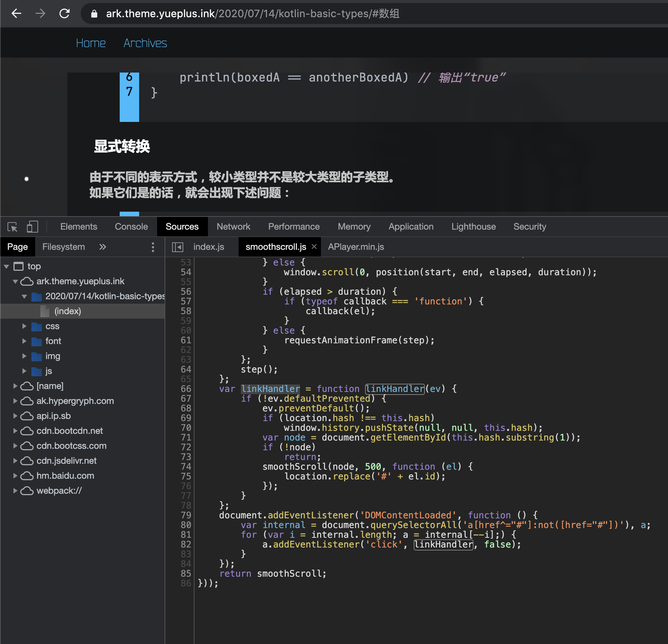
Task: Click the lock icon in address bar
Action: click(94, 14)
